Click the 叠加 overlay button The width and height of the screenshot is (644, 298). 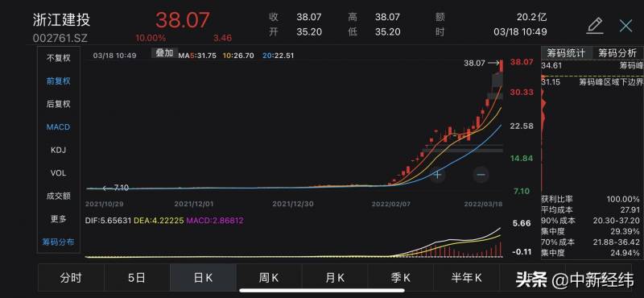click(164, 53)
